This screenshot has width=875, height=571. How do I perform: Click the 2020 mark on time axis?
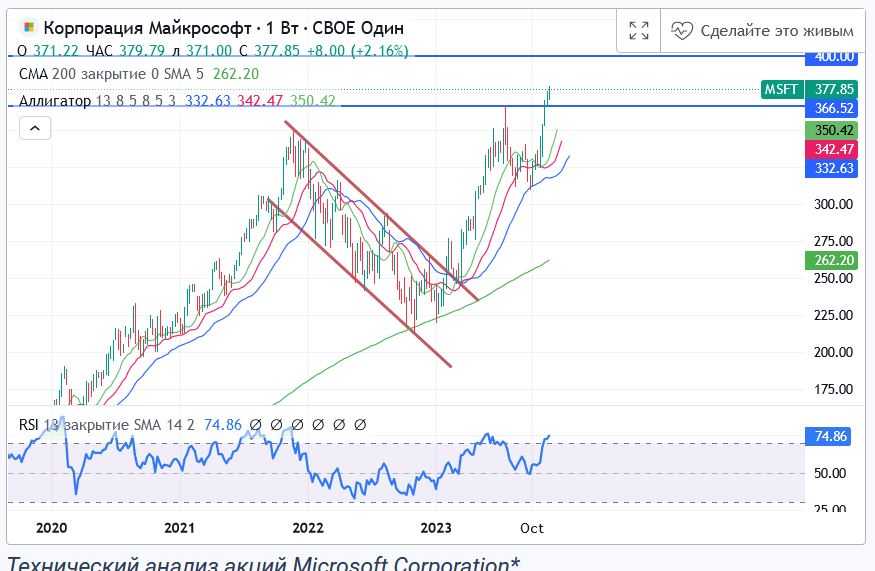pyautogui.click(x=50, y=528)
